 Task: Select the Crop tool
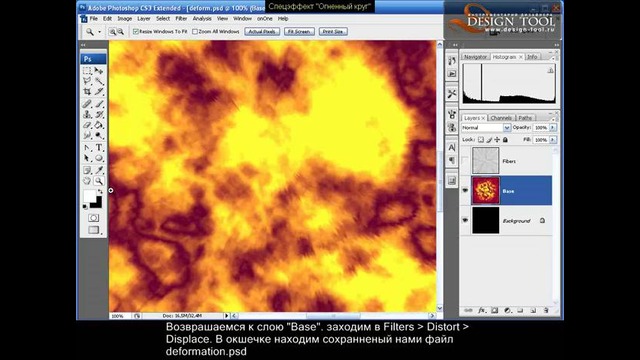[87, 91]
